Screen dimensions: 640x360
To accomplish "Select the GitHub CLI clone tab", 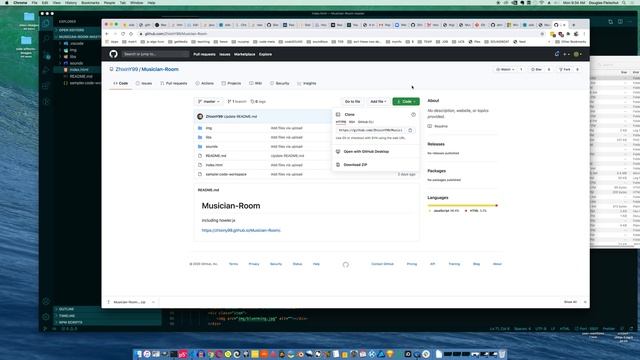I will pyautogui.click(x=366, y=122).
